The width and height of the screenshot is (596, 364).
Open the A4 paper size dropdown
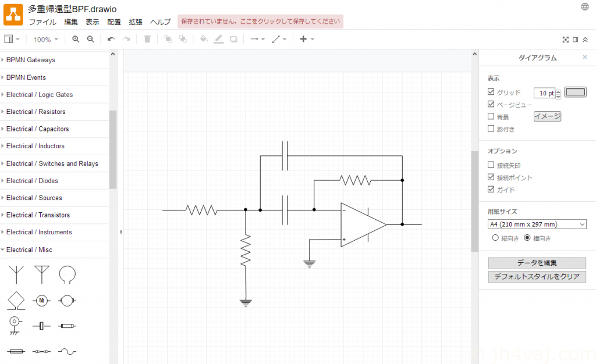click(537, 224)
